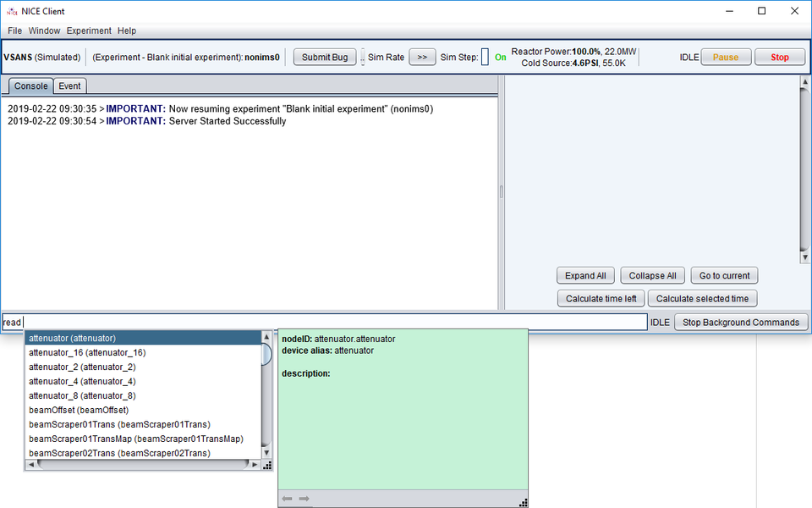Click the down arrow of the suggestion list scrollbar
The width and height of the screenshot is (812, 508).
266,453
